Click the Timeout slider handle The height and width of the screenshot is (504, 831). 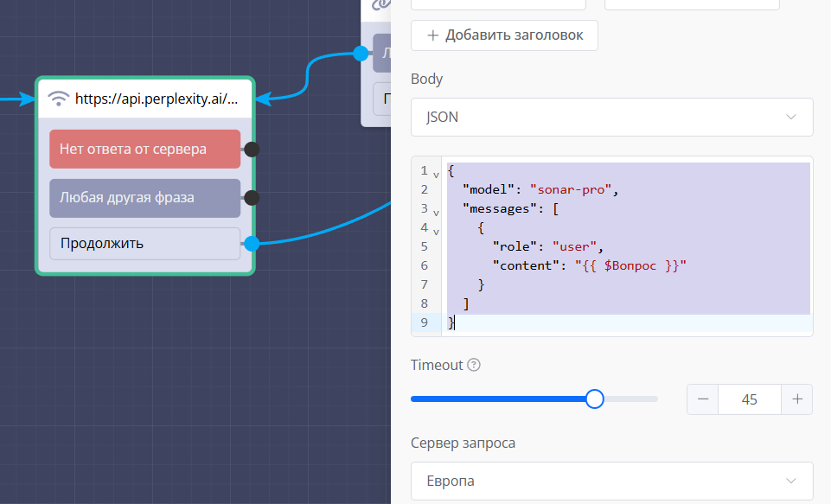(x=594, y=399)
